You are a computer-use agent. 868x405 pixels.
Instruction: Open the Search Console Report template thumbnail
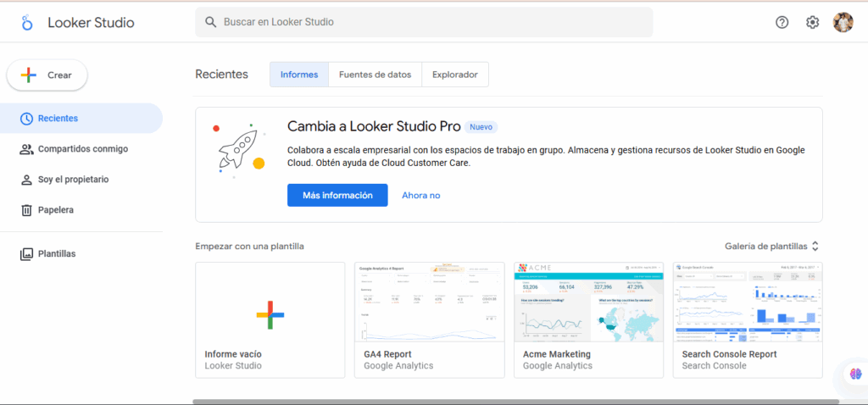748,302
